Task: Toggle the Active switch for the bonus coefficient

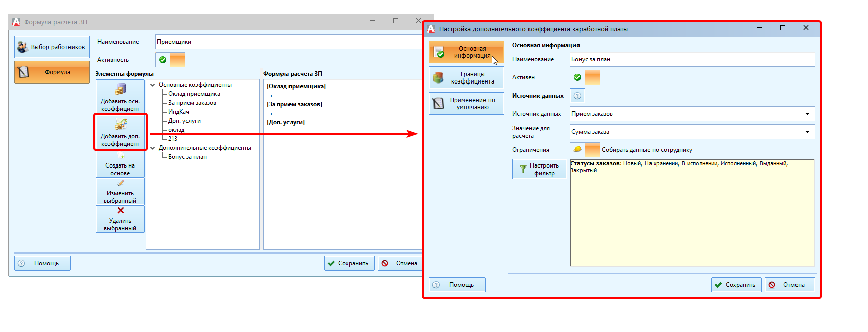Action: (x=585, y=77)
